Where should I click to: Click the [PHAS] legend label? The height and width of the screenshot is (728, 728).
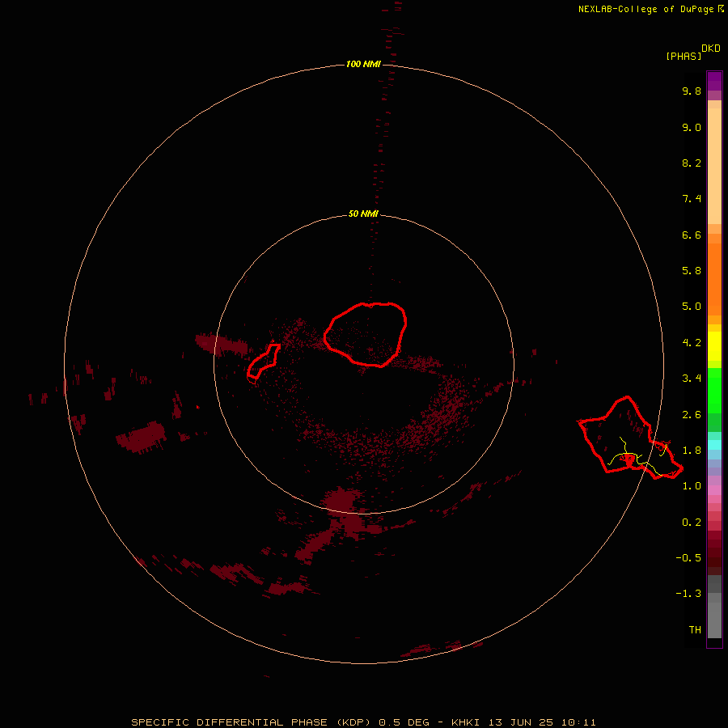click(x=684, y=56)
